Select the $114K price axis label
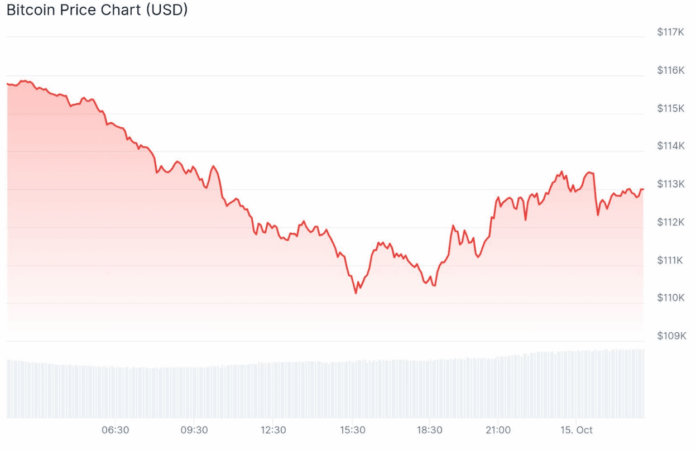The image size is (696, 450). [670, 146]
